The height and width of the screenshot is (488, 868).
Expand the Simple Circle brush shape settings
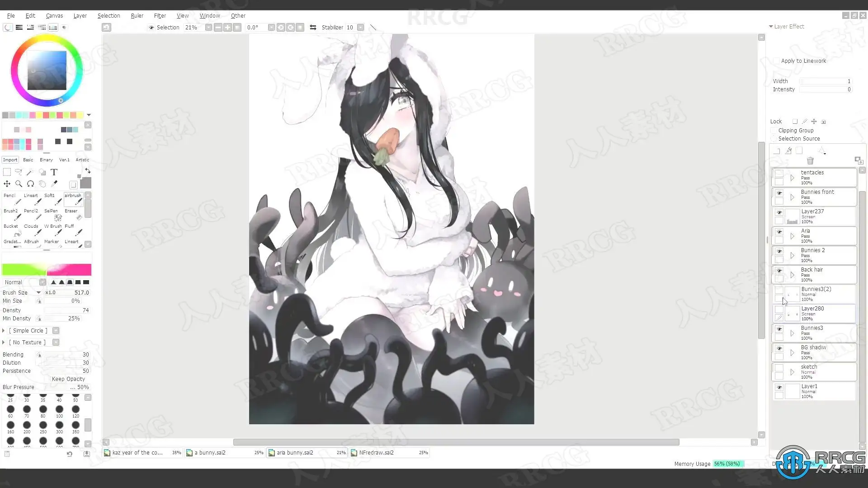(4, 331)
